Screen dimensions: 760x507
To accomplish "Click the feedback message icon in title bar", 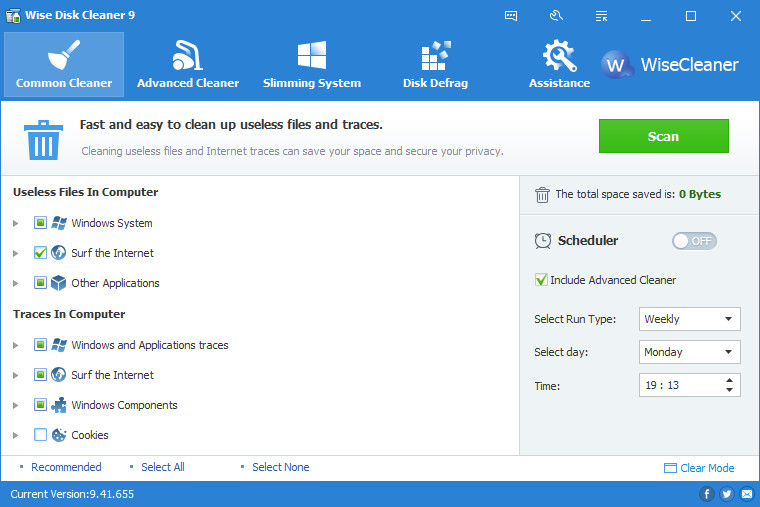I will pyautogui.click(x=511, y=16).
